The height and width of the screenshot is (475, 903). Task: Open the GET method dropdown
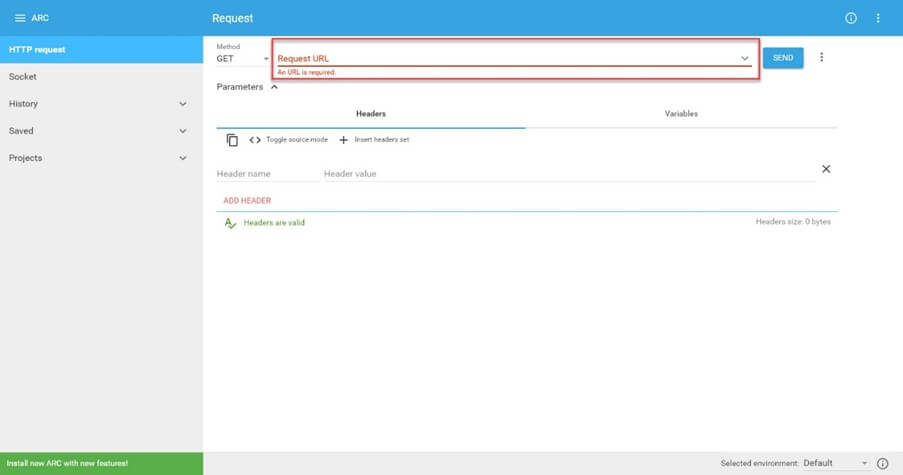pos(243,59)
